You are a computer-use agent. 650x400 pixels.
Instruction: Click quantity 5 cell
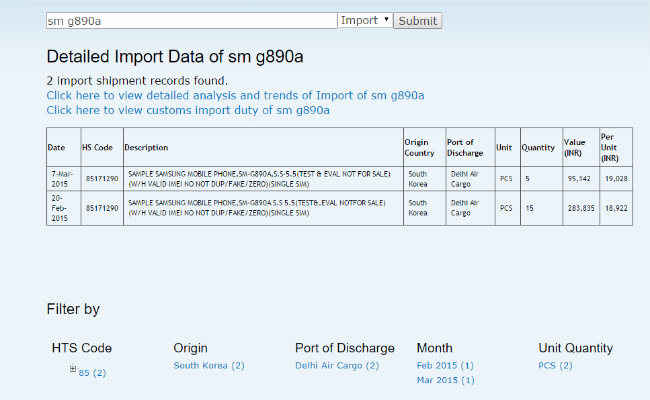[x=541, y=179]
